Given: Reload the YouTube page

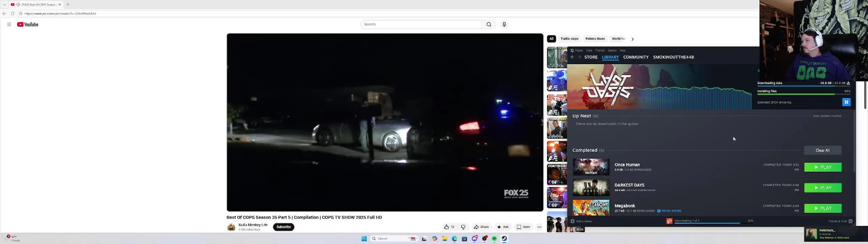Looking at the screenshot, I should pyautogui.click(x=13, y=14).
